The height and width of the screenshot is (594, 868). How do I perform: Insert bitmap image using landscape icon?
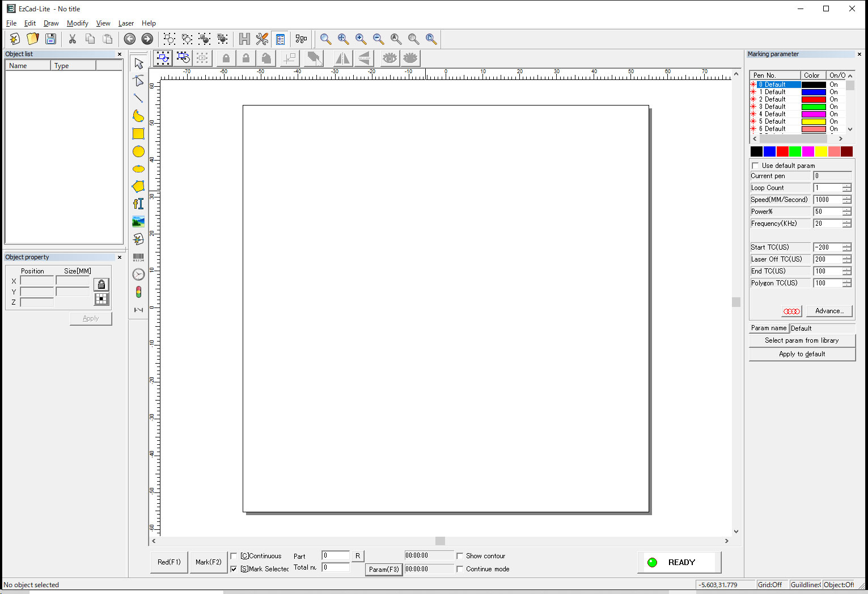pyautogui.click(x=138, y=221)
